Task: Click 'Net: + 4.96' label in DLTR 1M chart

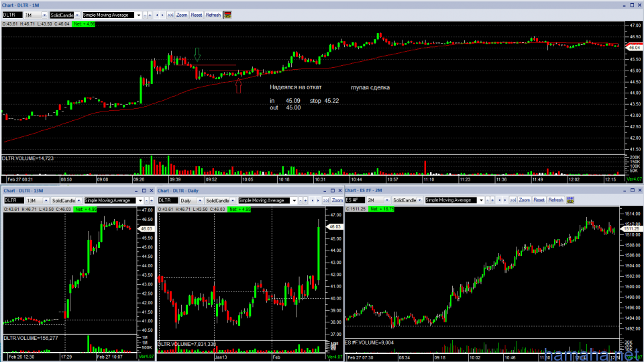Action: [x=84, y=24]
